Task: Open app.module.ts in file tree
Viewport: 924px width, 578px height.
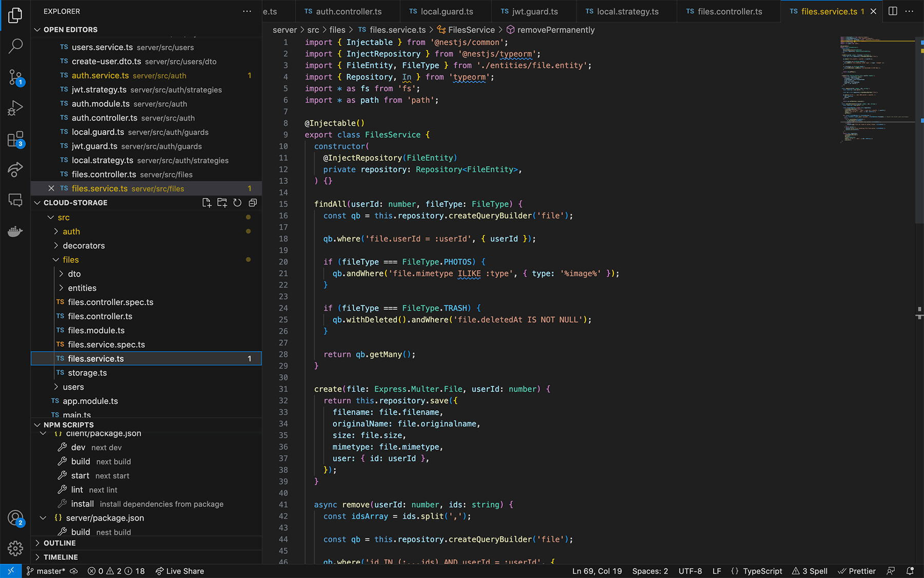Action: pos(146,401)
